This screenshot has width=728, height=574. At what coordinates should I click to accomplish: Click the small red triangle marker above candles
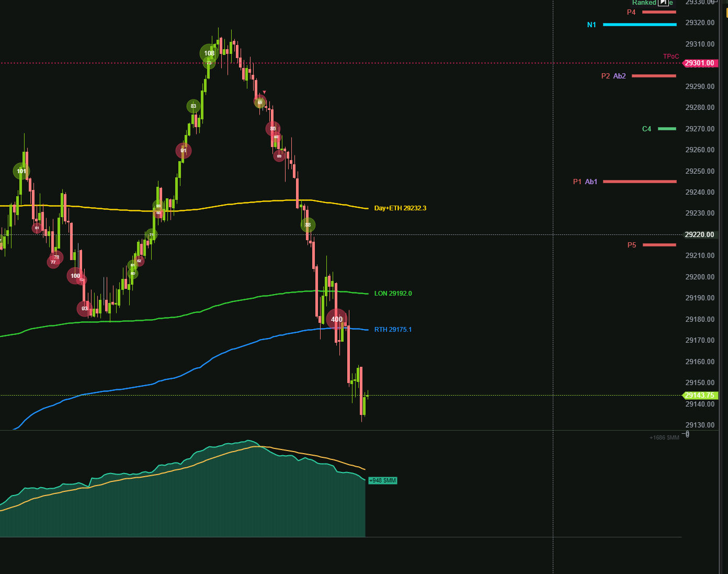tap(264, 92)
